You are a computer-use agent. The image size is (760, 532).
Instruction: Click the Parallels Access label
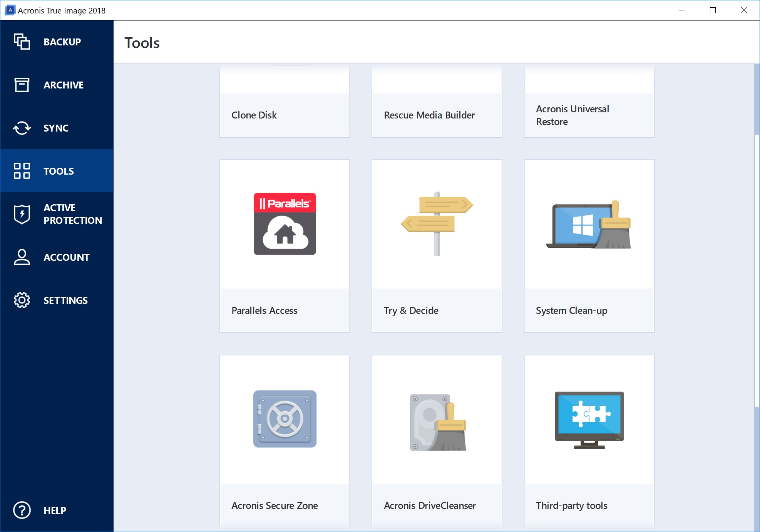[x=264, y=310]
